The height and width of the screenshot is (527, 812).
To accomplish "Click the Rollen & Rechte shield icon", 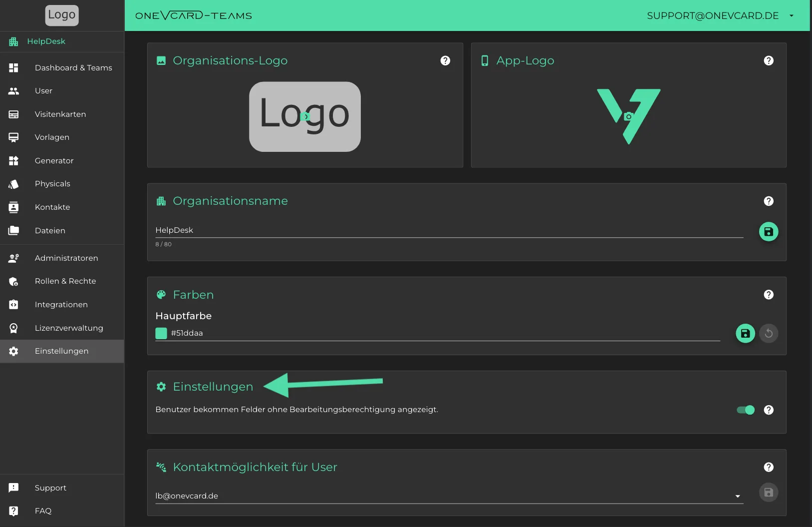I will pyautogui.click(x=13, y=281).
